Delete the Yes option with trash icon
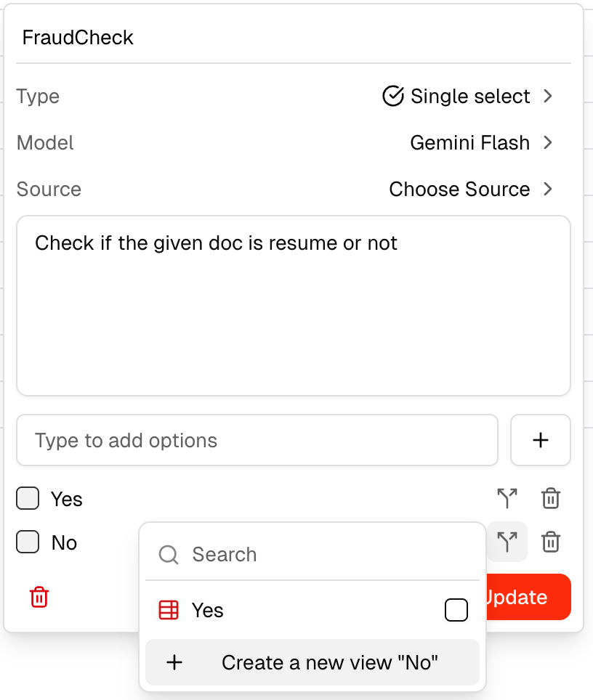 [551, 499]
